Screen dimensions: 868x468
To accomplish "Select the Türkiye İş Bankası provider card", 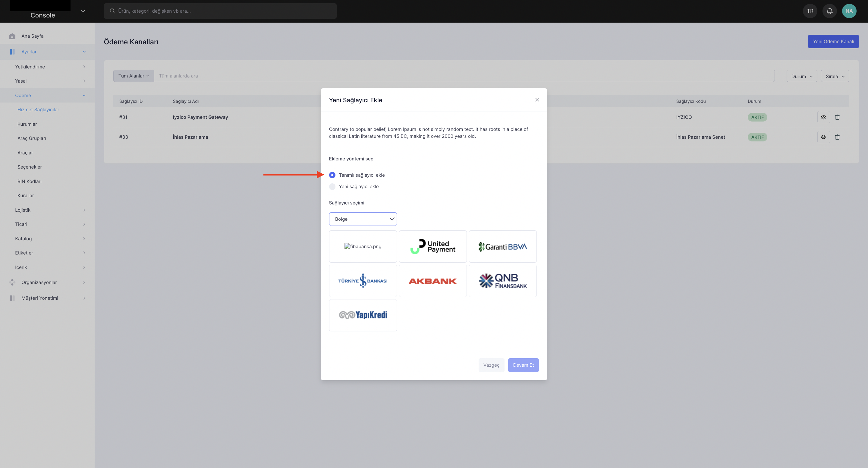I will [x=363, y=281].
